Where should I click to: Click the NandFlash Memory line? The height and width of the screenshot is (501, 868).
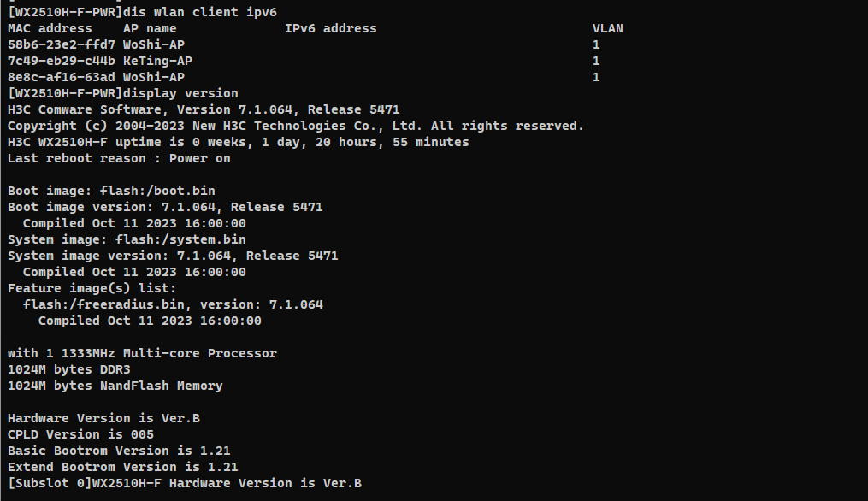coord(115,386)
